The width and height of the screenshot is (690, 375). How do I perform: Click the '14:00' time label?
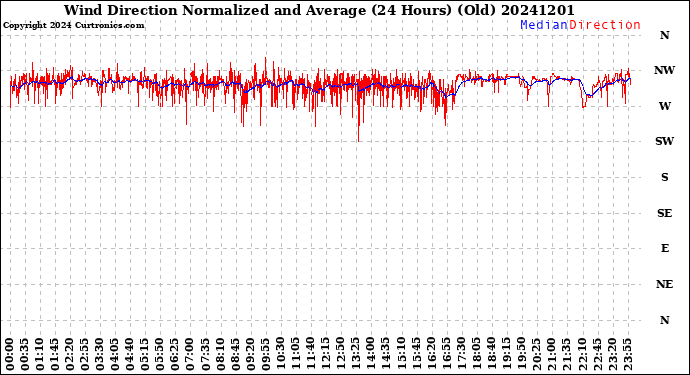[x=371, y=354]
